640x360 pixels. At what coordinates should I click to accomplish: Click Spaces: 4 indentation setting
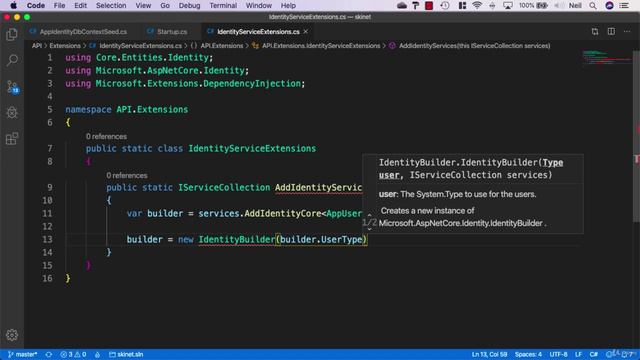click(528, 354)
